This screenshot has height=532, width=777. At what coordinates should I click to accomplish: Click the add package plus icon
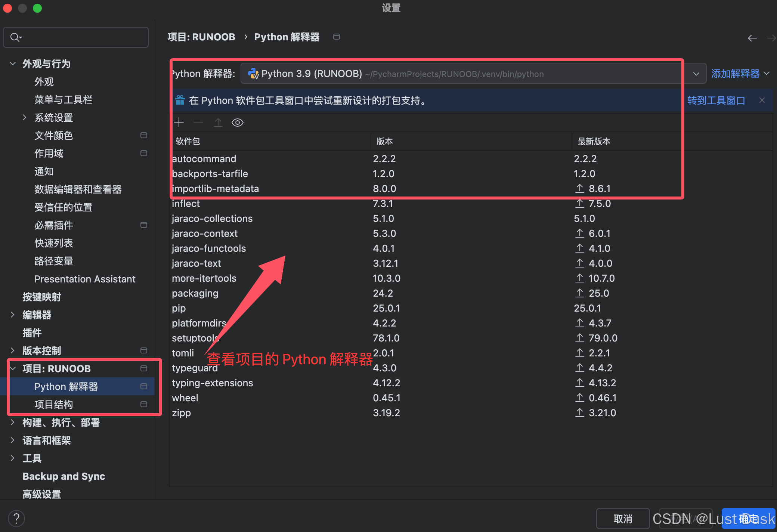[179, 122]
